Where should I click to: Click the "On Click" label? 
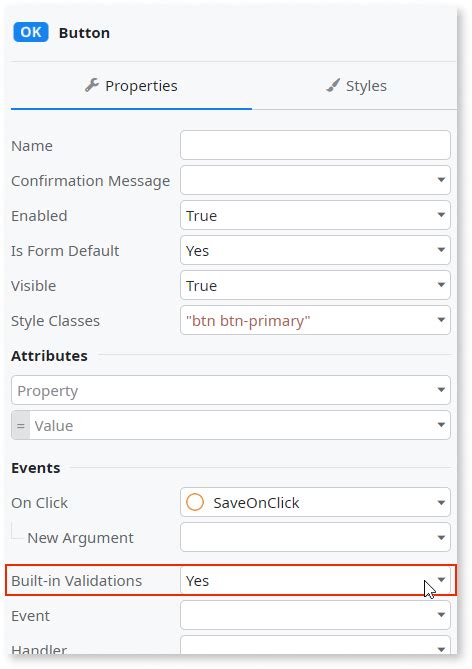coord(40,503)
